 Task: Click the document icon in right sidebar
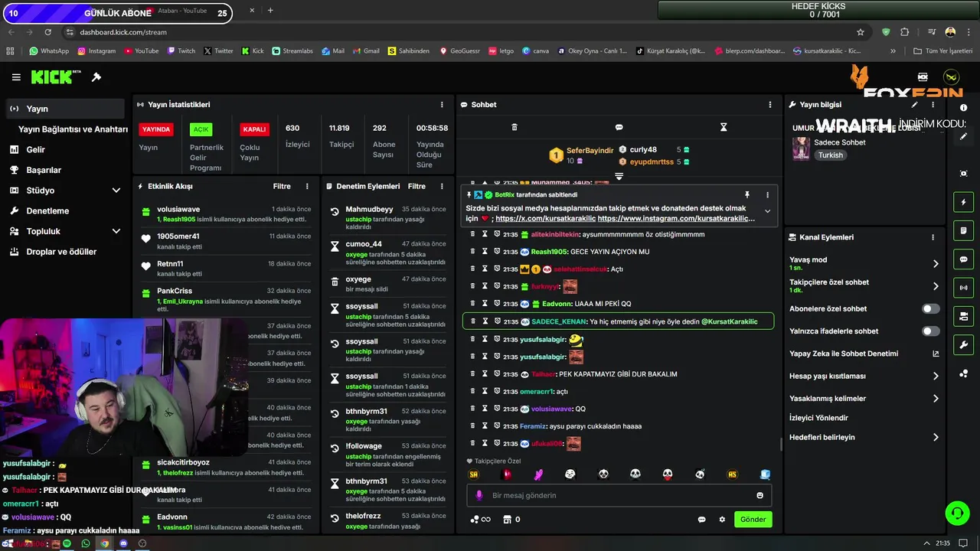coord(964,230)
